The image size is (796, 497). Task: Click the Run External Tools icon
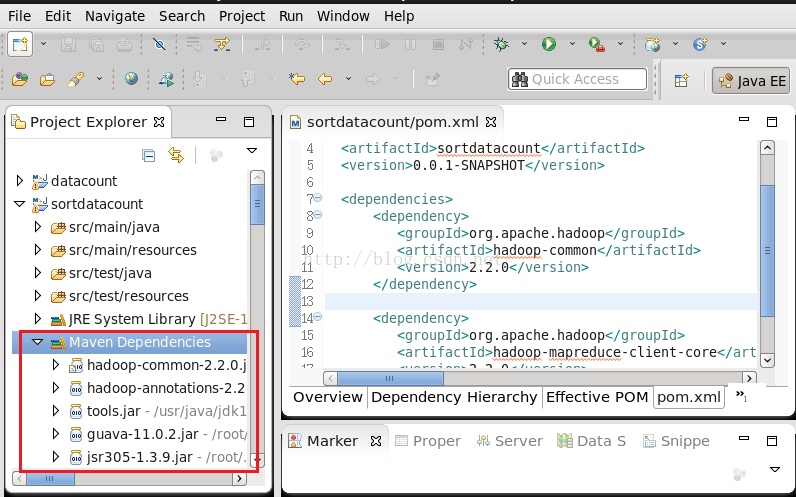point(596,44)
